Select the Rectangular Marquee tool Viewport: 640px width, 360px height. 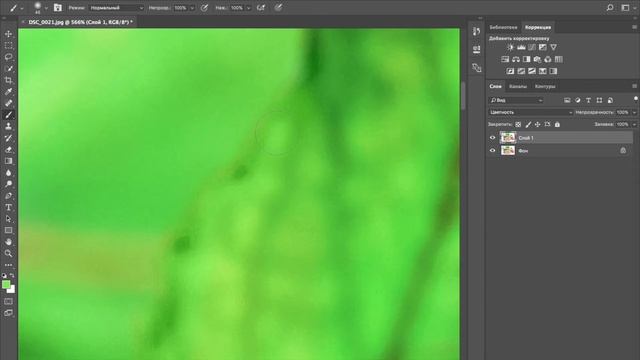[x=8, y=45]
